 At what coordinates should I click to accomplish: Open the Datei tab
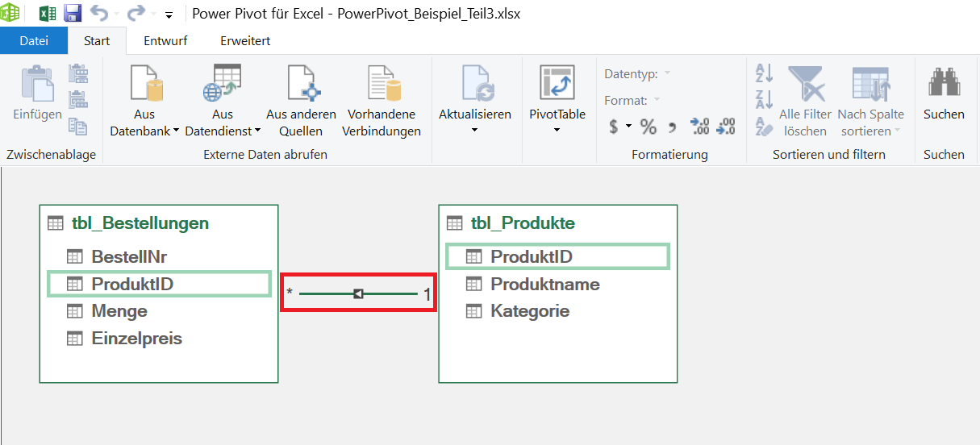34,40
